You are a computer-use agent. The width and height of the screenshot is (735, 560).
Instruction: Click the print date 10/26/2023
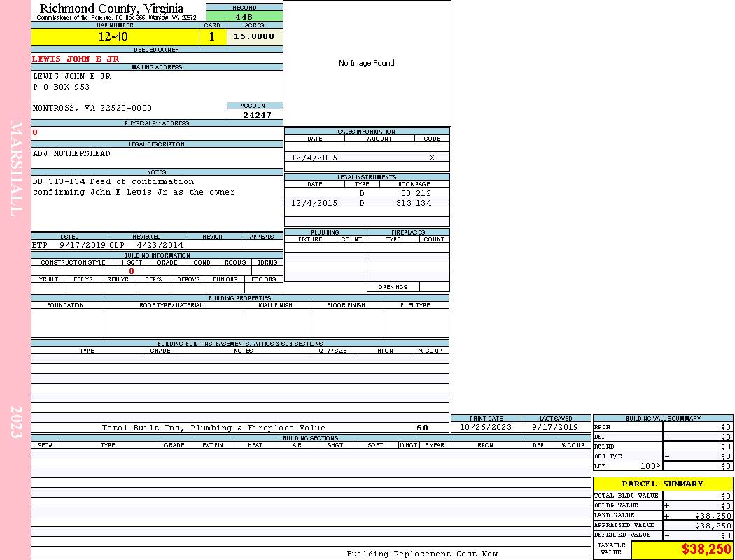(x=485, y=427)
